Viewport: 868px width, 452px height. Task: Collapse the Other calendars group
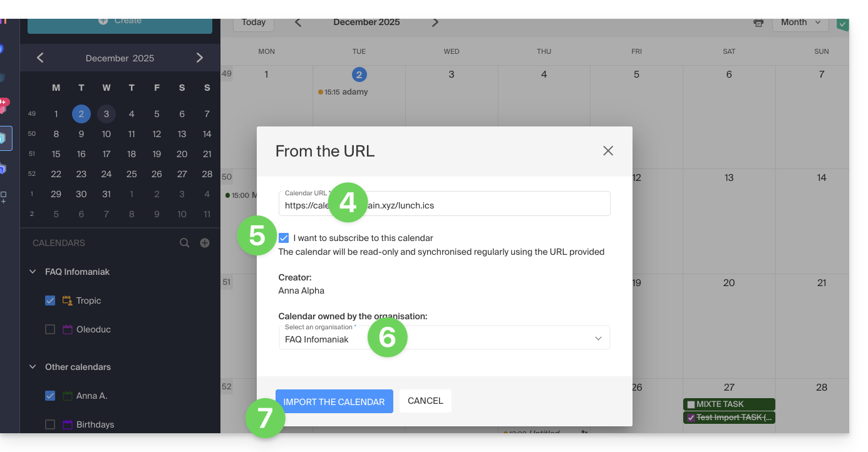click(x=33, y=367)
